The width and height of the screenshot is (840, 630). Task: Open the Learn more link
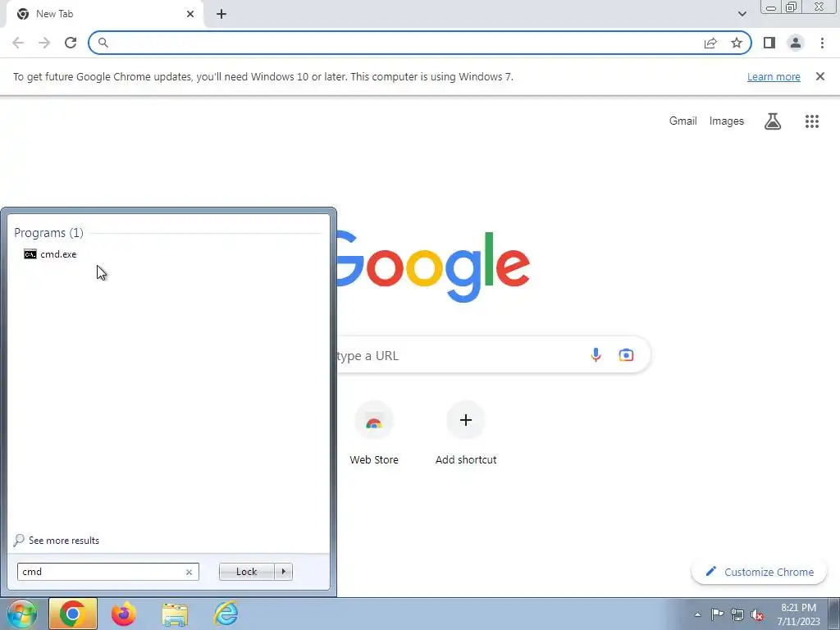[774, 76]
